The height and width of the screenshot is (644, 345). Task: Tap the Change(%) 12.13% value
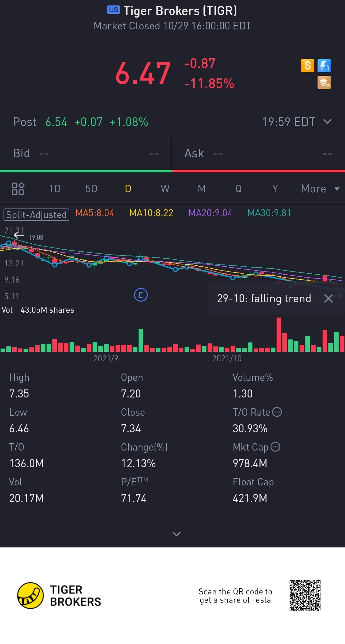click(x=138, y=463)
